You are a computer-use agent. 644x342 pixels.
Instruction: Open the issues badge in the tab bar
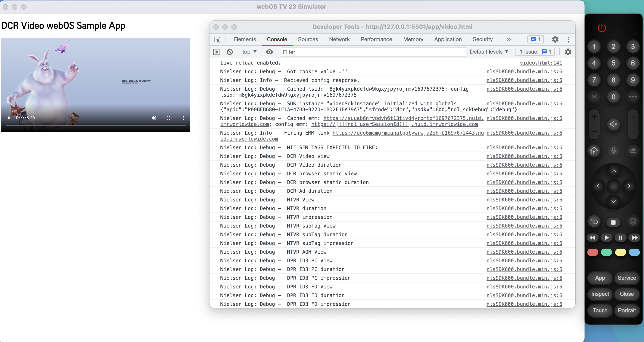pyautogui.click(x=535, y=40)
